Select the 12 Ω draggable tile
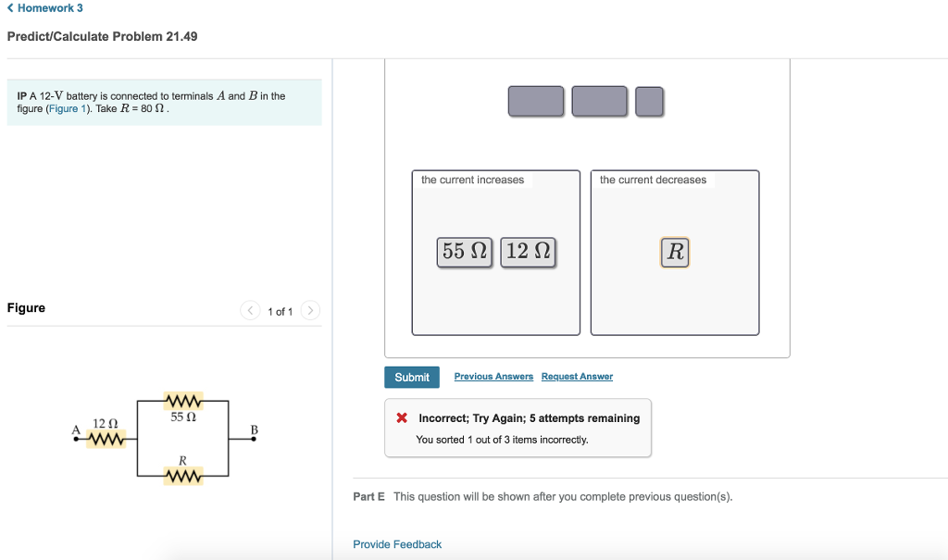Screen dimensions: 948x560 (528, 252)
